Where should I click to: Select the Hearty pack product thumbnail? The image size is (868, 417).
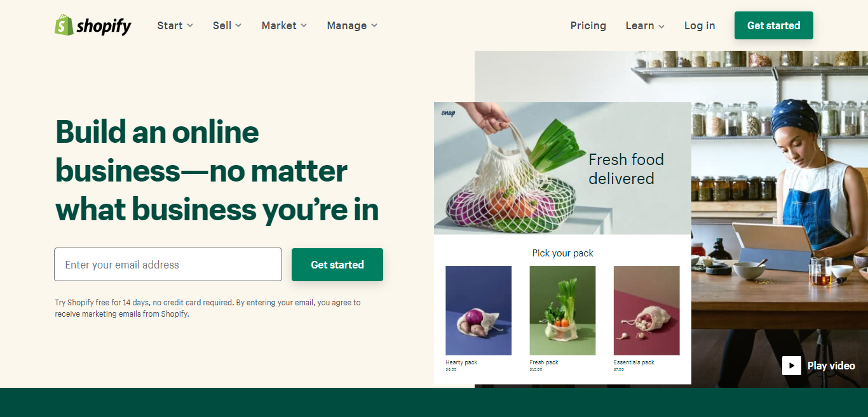tap(478, 310)
